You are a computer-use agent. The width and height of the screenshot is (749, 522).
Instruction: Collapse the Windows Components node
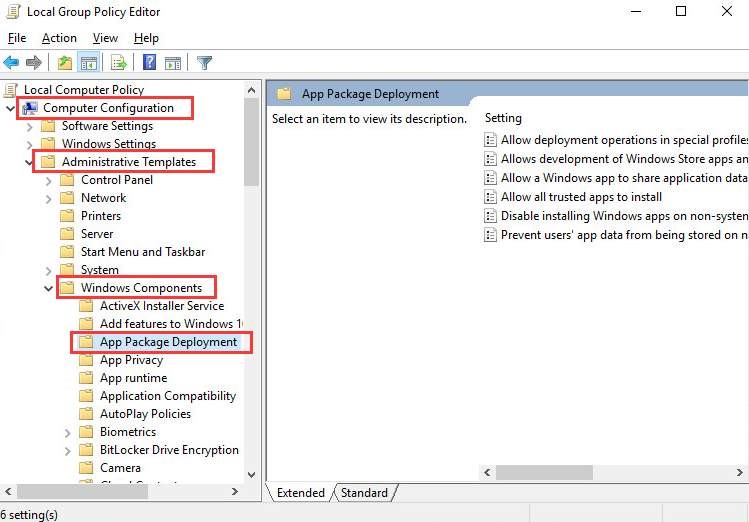49,288
